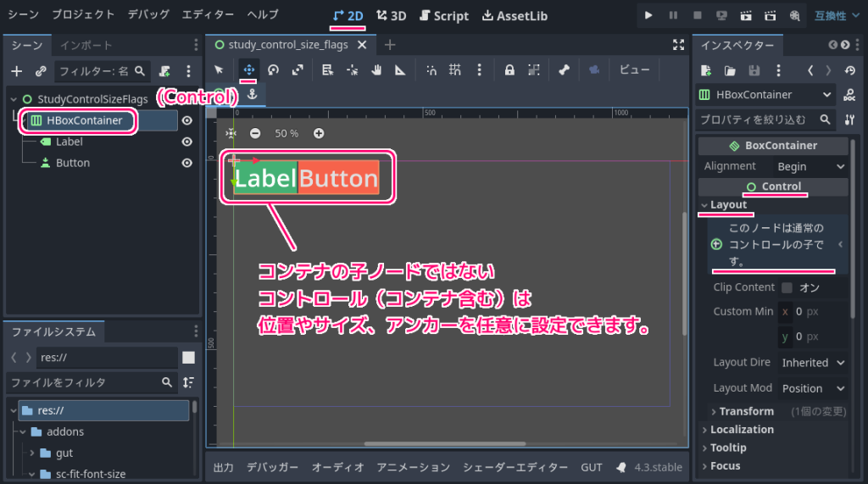
Task: Select the Pan Mode hand tool
Action: [x=376, y=70]
